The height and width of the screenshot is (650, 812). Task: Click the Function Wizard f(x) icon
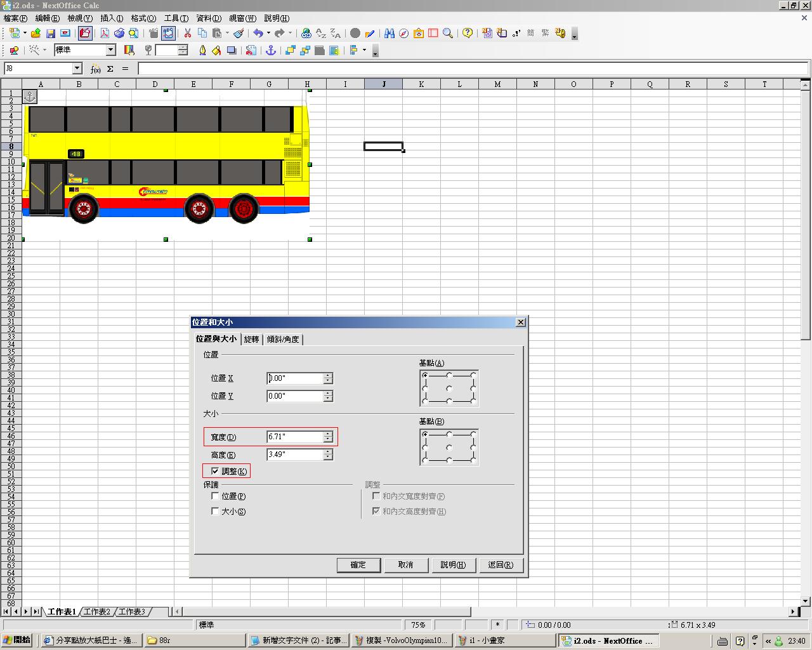tap(95, 69)
